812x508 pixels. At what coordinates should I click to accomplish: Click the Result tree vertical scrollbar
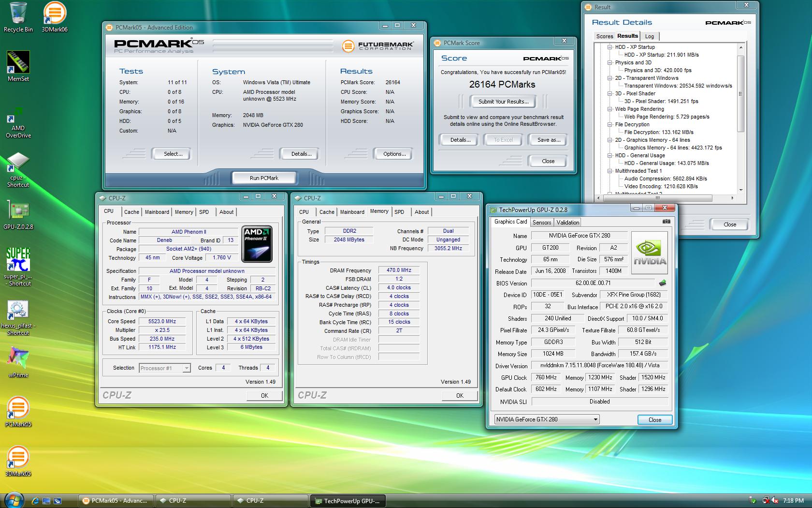[x=740, y=93]
